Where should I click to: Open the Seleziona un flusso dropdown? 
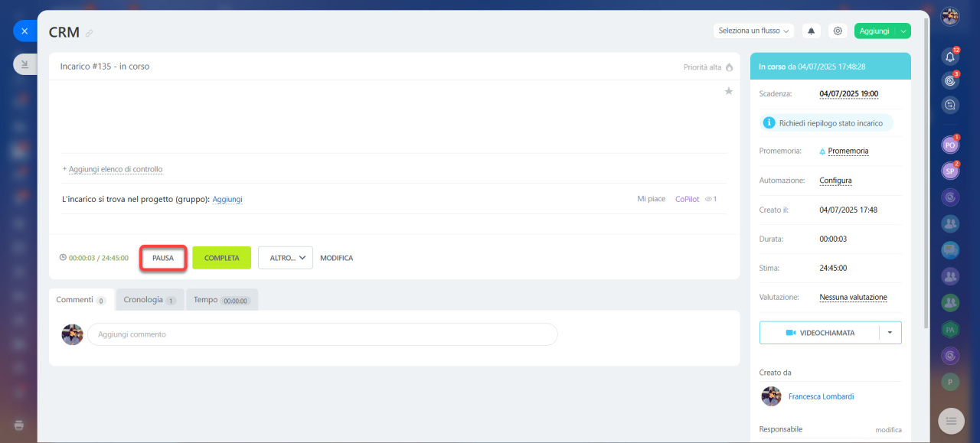[754, 31]
